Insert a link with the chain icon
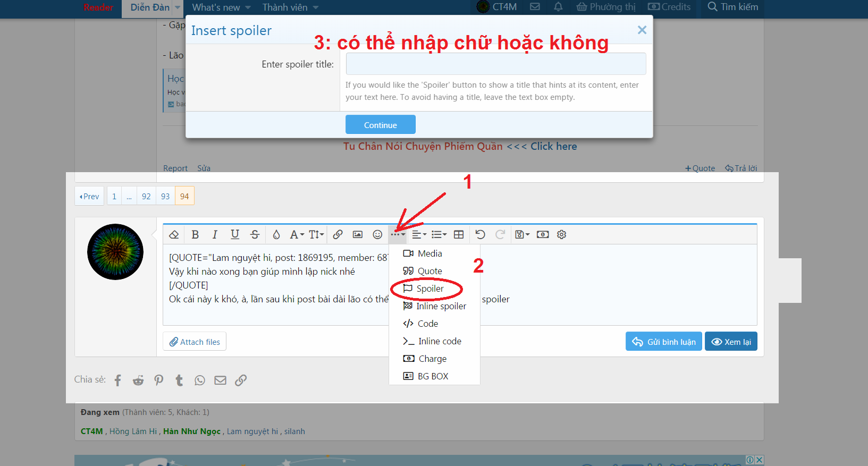 338,234
